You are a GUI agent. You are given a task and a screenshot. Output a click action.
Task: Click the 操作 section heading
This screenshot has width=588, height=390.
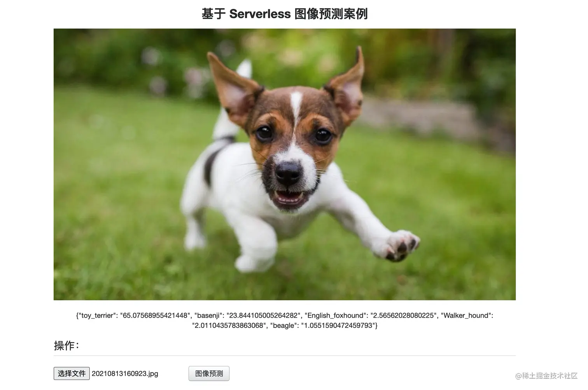click(66, 345)
